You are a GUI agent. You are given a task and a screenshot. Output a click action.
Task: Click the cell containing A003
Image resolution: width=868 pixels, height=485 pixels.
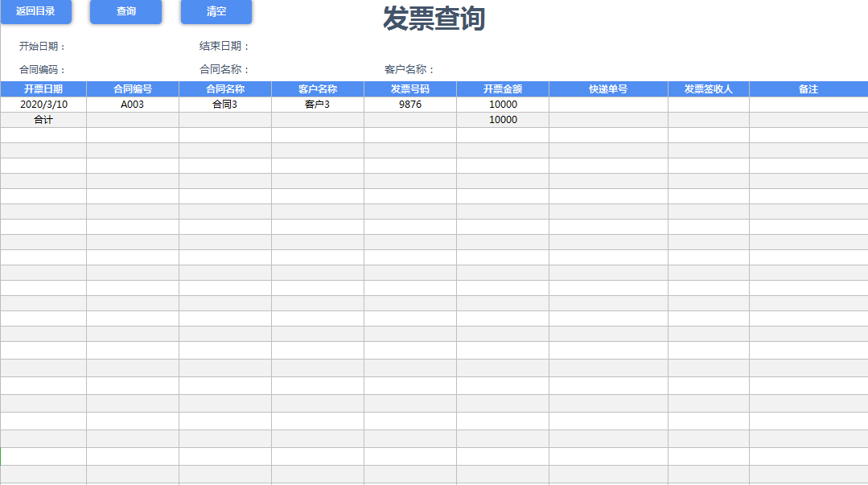click(x=131, y=104)
